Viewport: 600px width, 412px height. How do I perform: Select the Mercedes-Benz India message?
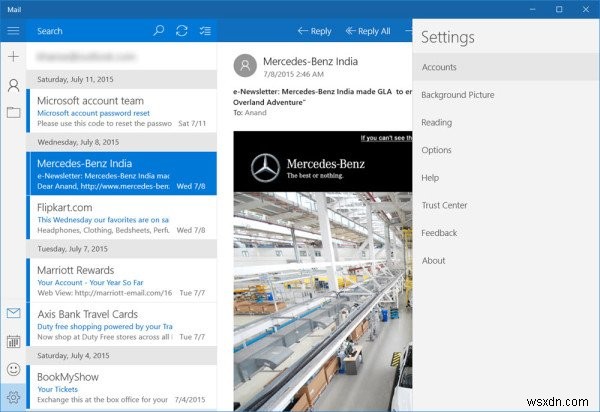point(122,174)
